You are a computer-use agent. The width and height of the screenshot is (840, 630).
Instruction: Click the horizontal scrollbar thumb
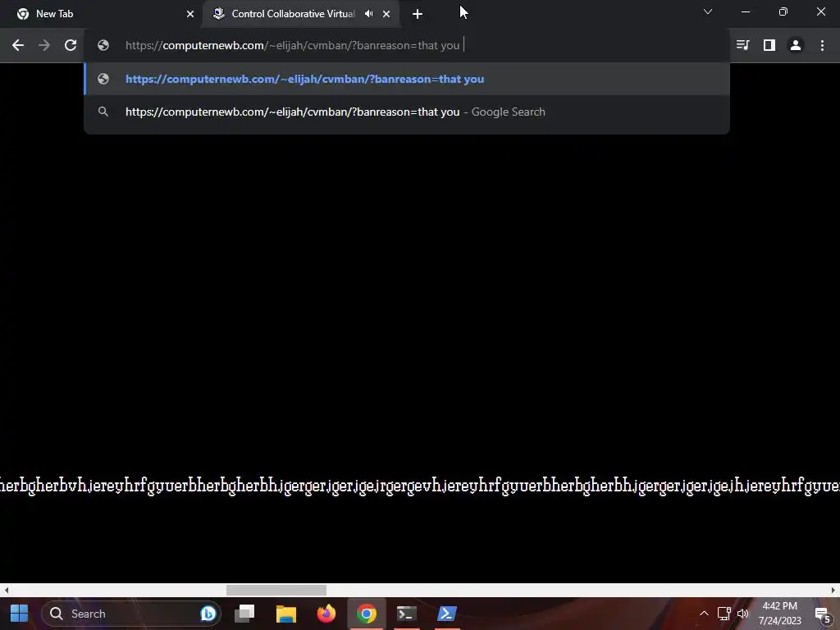tap(276, 590)
